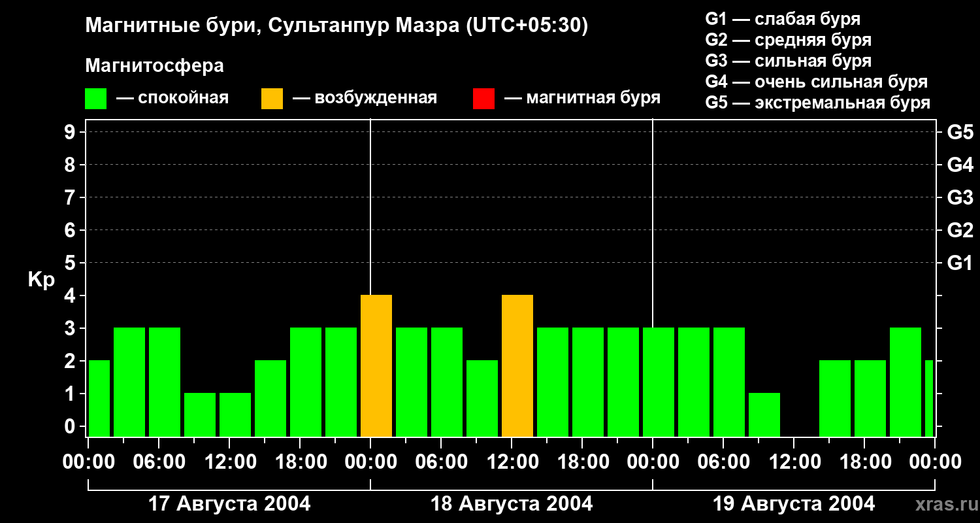Image resolution: width=980 pixels, height=523 pixels.
Task: Click the '00:00' label between 17 and 18 Августа
Action: (x=370, y=462)
